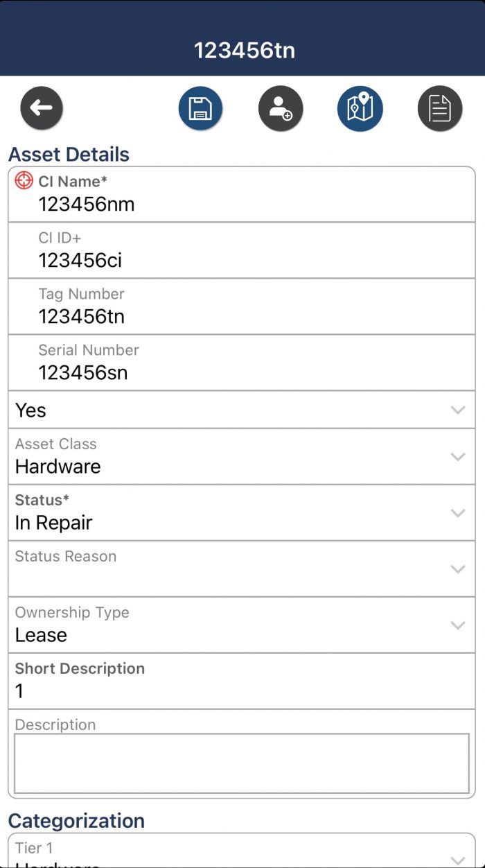This screenshot has height=868, width=485.
Task: Tap the red target icon beside CI Name
Action: click(24, 181)
